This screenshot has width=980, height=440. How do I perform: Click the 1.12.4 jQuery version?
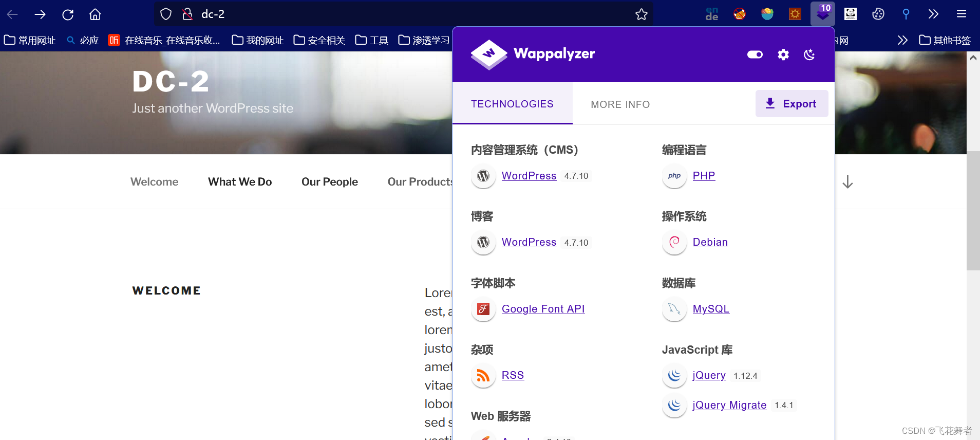(746, 376)
